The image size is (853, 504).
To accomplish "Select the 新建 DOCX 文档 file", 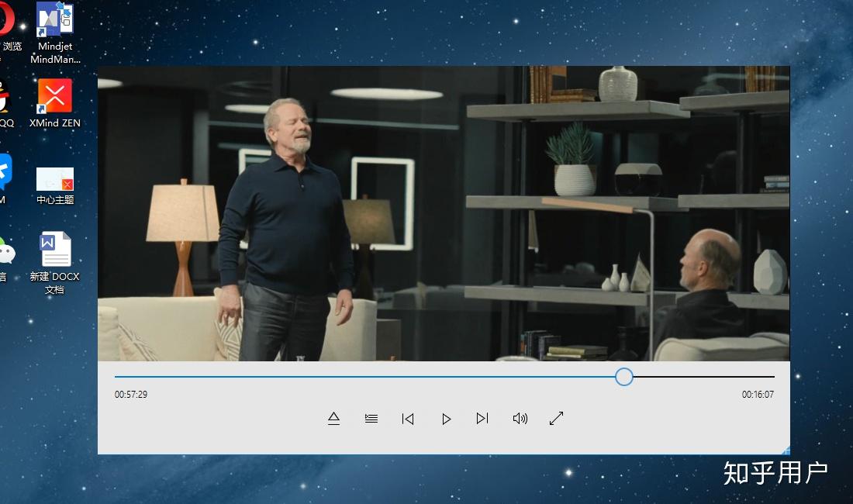I will point(55,263).
